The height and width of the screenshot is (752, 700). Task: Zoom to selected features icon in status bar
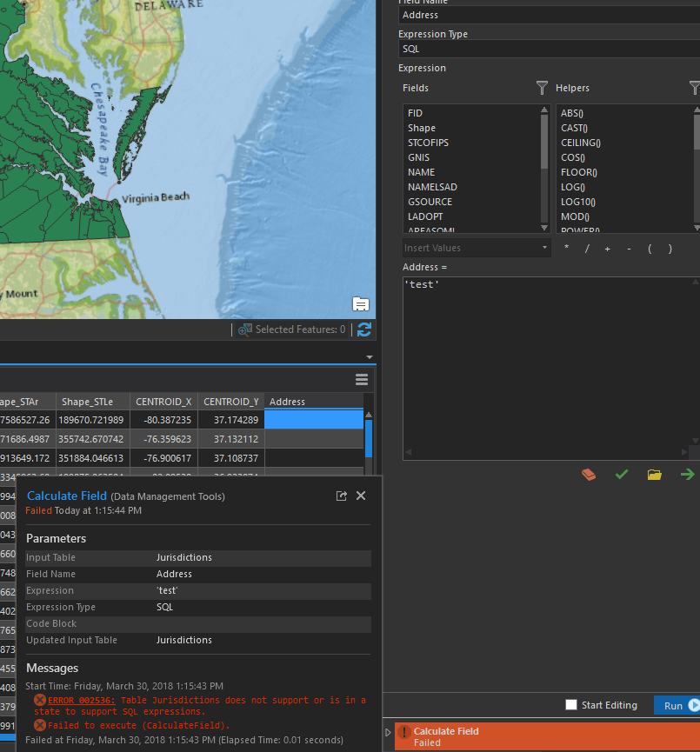point(245,329)
